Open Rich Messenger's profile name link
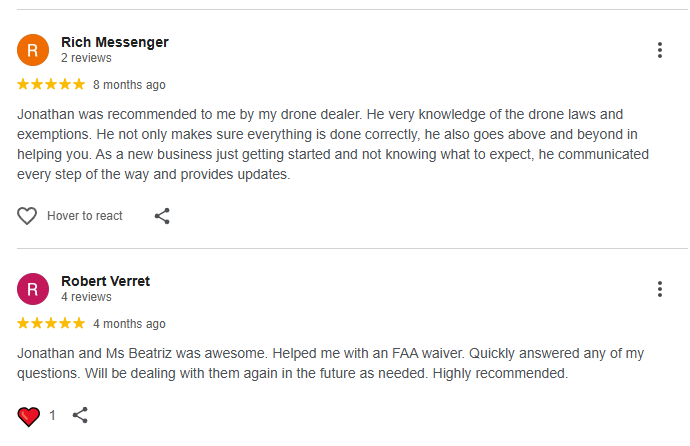Viewport: 690px width, 446px height. pos(114,42)
